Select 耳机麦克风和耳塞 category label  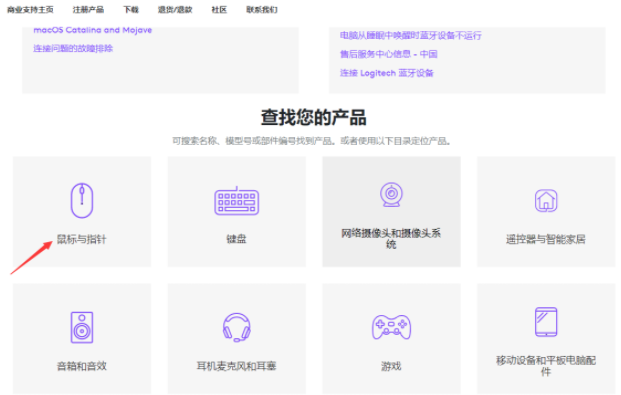[236, 366]
